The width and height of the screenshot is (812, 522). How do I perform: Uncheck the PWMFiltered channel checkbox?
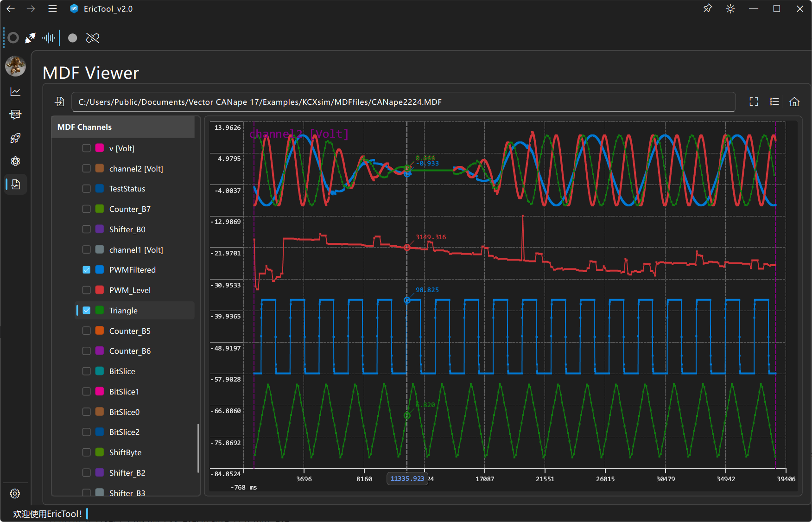click(87, 270)
